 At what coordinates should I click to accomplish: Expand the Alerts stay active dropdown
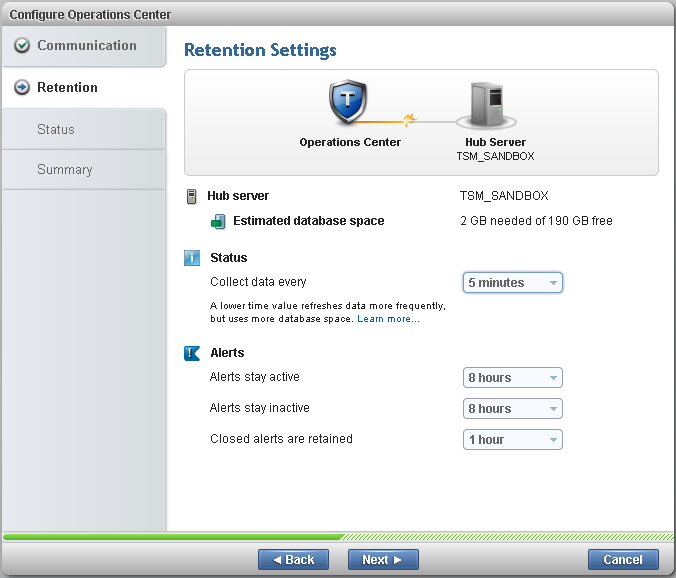coord(513,378)
